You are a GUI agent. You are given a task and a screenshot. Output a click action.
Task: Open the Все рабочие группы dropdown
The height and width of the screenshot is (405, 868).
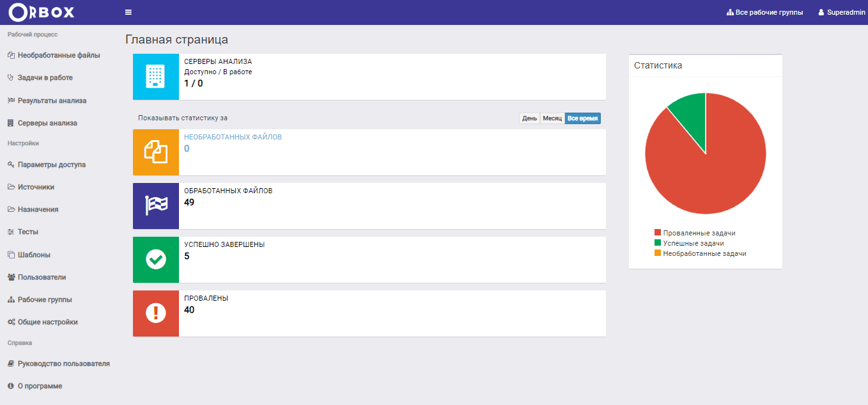click(765, 13)
